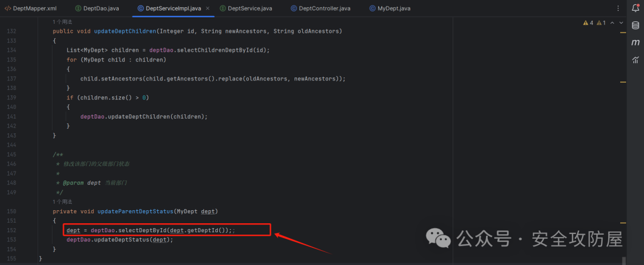Show usages hint above updateParentDeptStatus method
The height and width of the screenshot is (265, 644).
(x=63, y=202)
